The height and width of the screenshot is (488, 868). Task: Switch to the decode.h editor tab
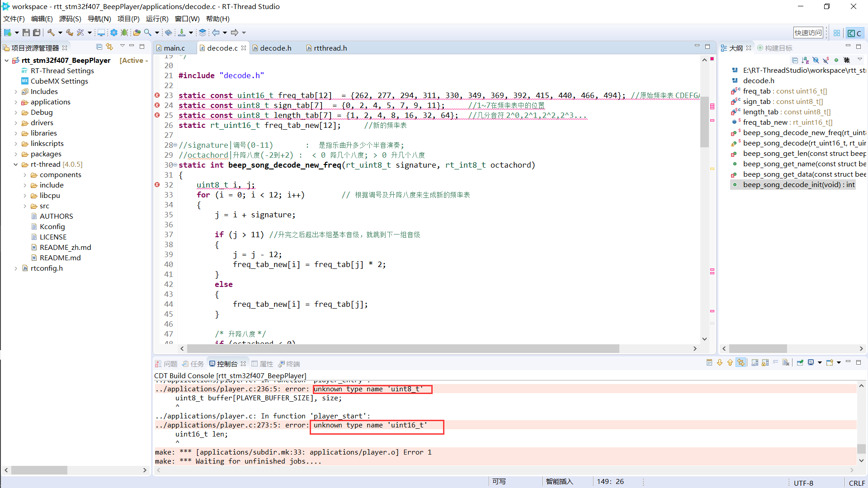pos(276,48)
